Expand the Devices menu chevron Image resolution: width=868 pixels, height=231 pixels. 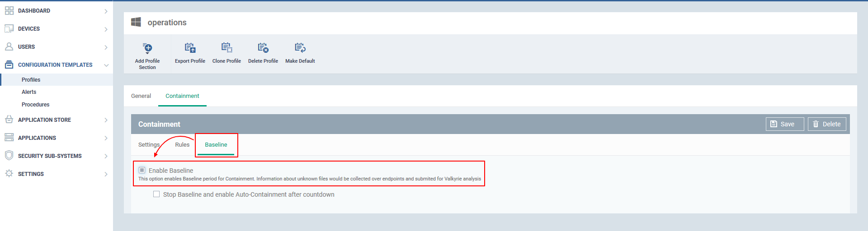(106, 29)
